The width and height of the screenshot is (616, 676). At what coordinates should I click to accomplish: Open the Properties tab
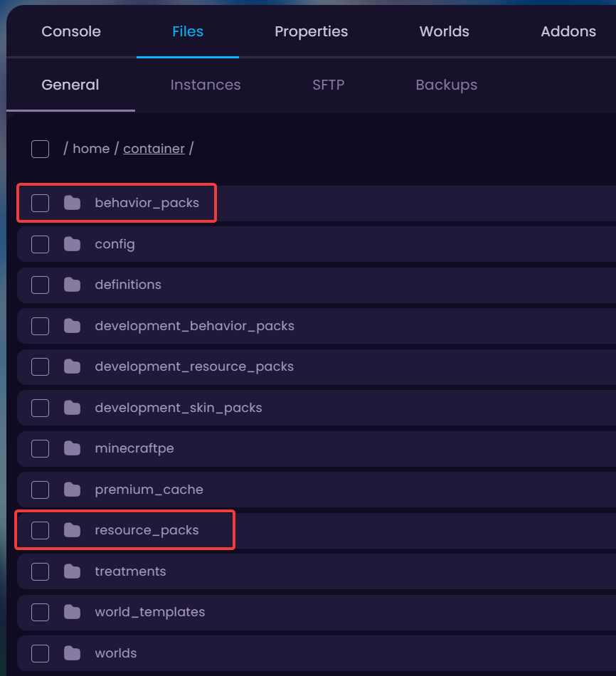[311, 31]
